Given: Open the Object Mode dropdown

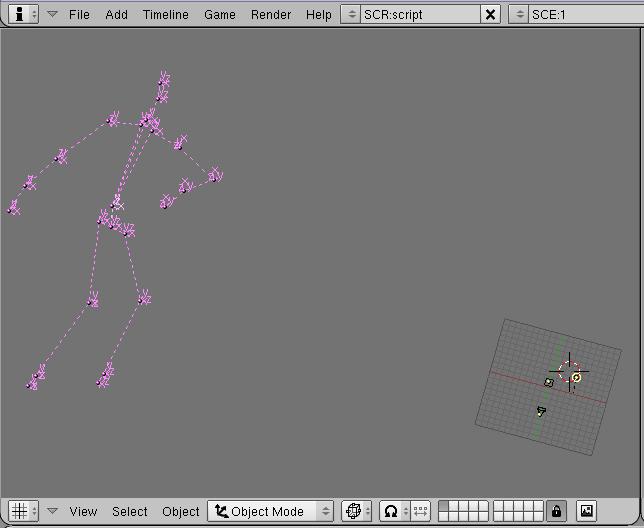Looking at the screenshot, I should pyautogui.click(x=270, y=511).
